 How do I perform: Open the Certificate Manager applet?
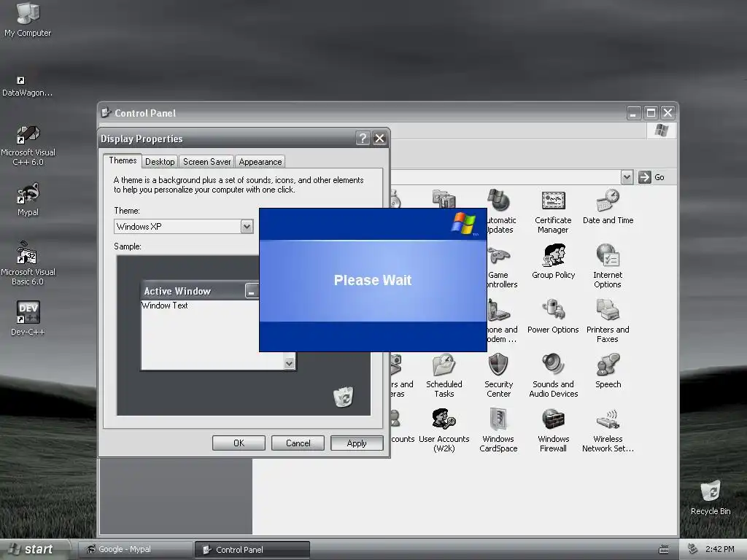tap(553, 212)
